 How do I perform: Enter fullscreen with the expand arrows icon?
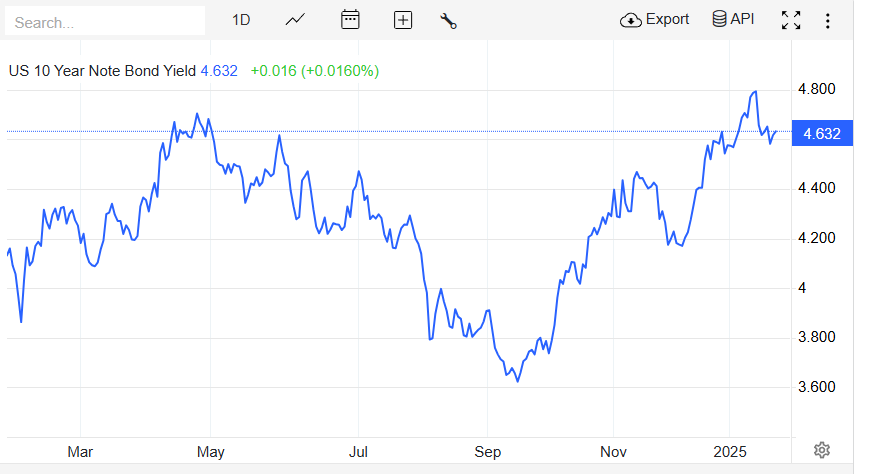tap(791, 20)
